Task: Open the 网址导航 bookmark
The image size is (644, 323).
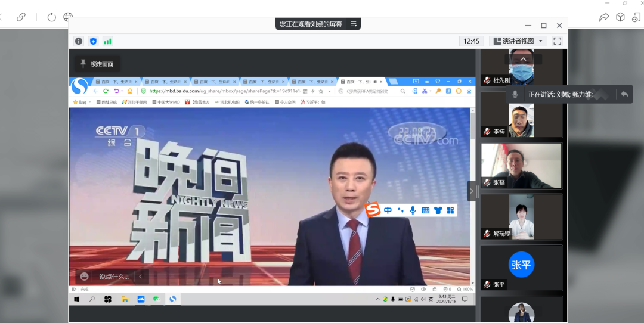Action: [106, 102]
